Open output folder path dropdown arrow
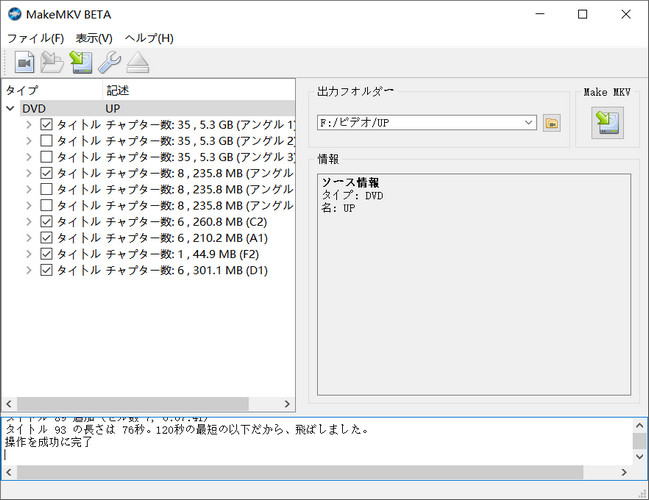The height and width of the screenshot is (500, 649). pos(529,123)
